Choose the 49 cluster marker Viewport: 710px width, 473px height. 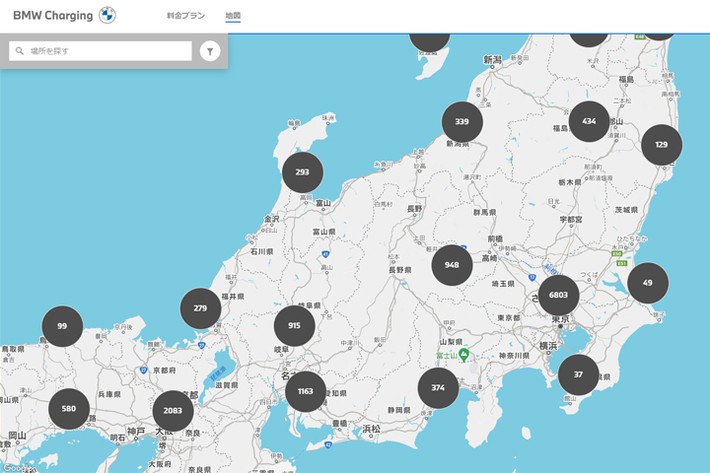click(648, 283)
